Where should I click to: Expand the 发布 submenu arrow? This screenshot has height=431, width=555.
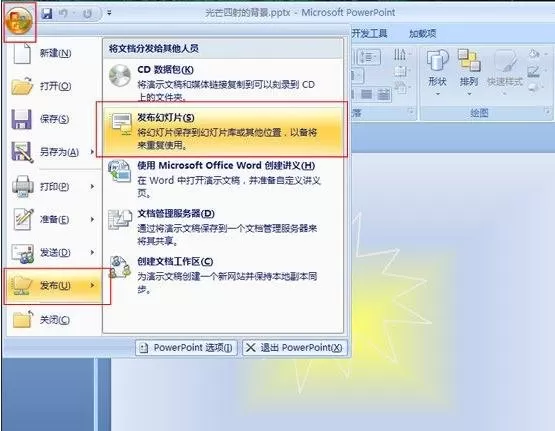pyautogui.click(x=92, y=285)
